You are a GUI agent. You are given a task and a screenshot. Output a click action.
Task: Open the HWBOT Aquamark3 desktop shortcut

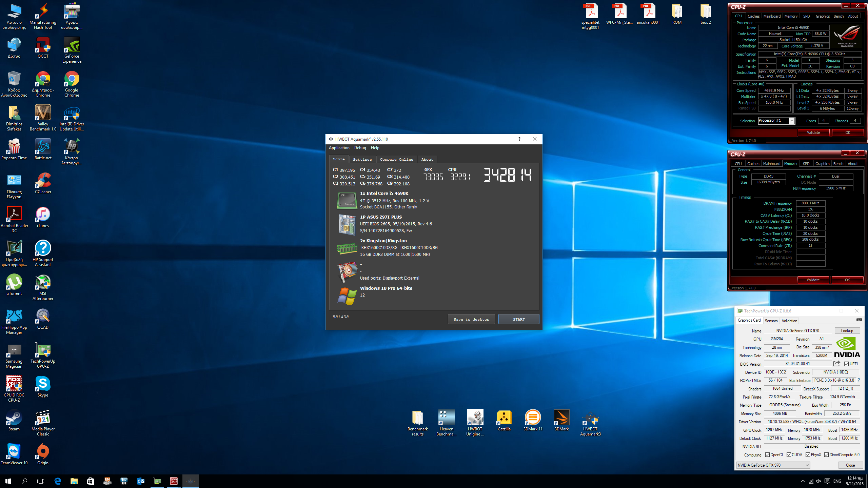pos(590,422)
